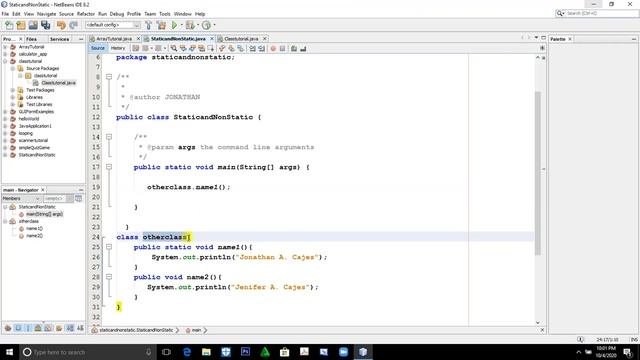Collapse the name2 method fold at line 28

(109, 277)
